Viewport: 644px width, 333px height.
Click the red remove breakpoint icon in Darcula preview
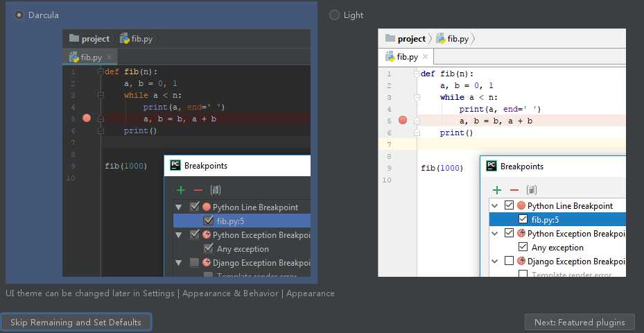click(198, 190)
